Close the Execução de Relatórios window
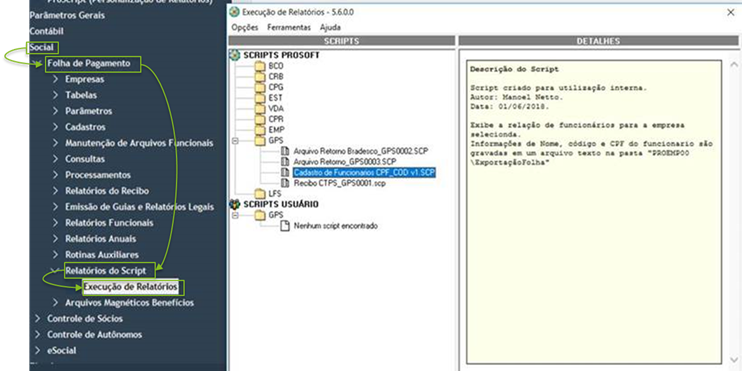The image size is (742, 371). [730, 13]
